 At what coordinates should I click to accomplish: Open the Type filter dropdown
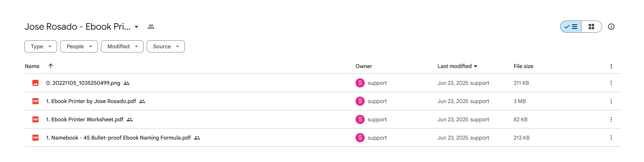41,46
